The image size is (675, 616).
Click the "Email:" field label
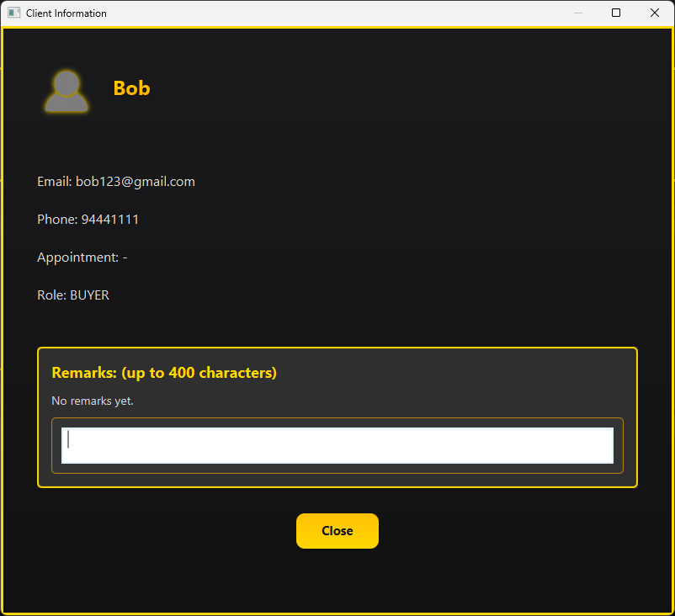coord(55,182)
